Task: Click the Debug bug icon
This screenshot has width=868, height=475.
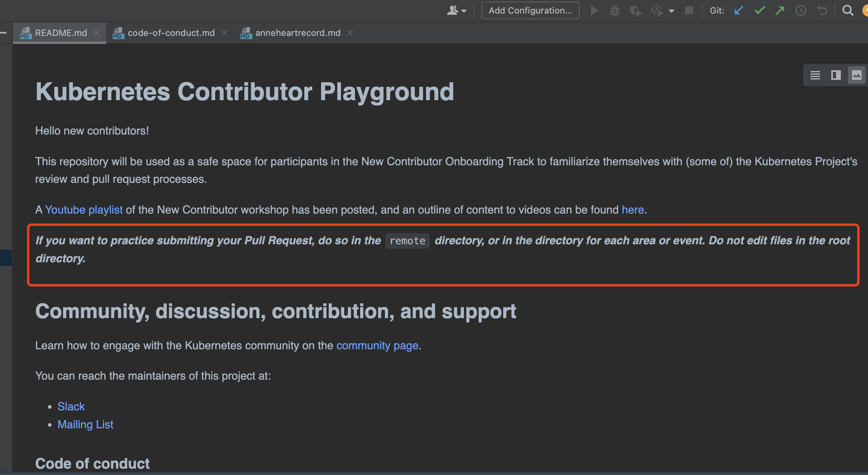Action: 615,10
